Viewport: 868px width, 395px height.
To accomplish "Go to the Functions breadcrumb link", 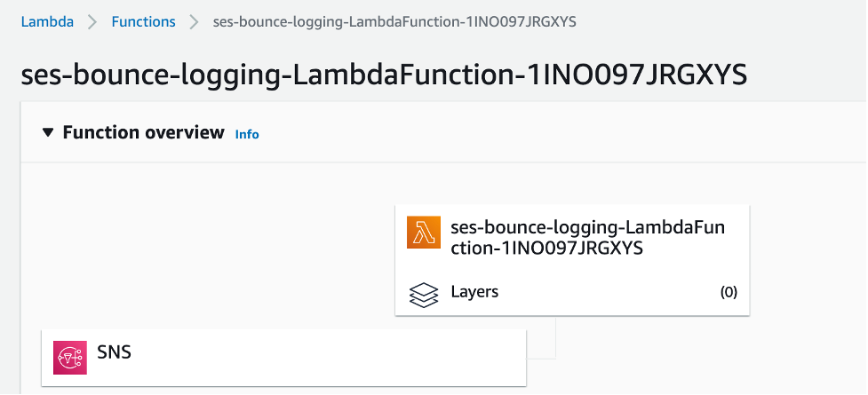I will [x=143, y=22].
